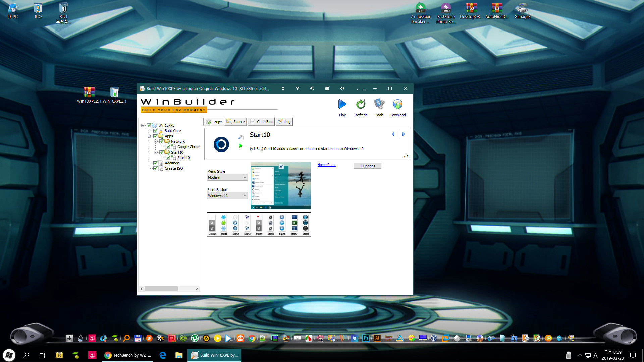Switch to TechBench Chrome window on taskbar
The width and height of the screenshot is (644, 362).
(127, 355)
